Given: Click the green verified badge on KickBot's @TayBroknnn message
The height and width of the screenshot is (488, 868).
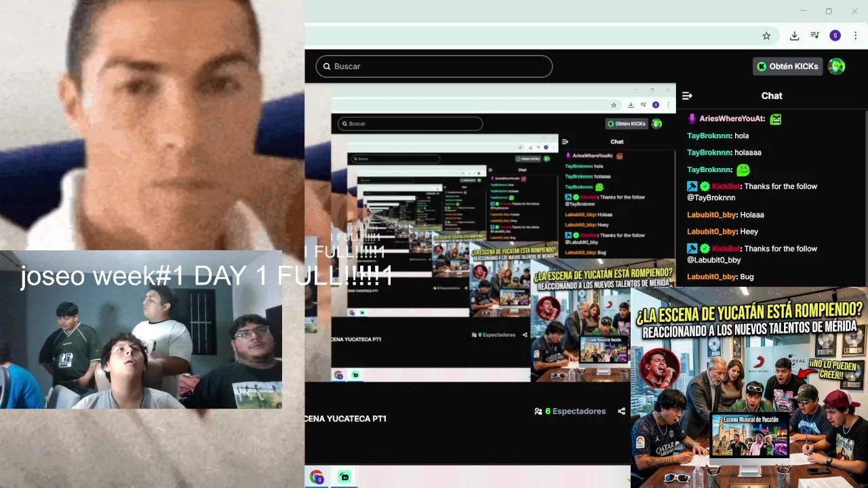Looking at the screenshot, I should coord(705,186).
